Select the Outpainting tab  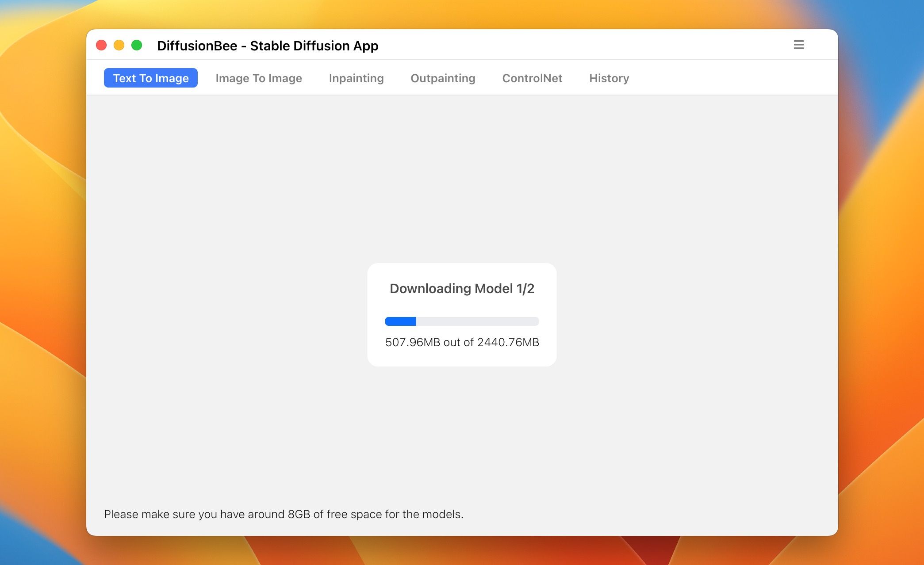pyautogui.click(x=443, y=78)
